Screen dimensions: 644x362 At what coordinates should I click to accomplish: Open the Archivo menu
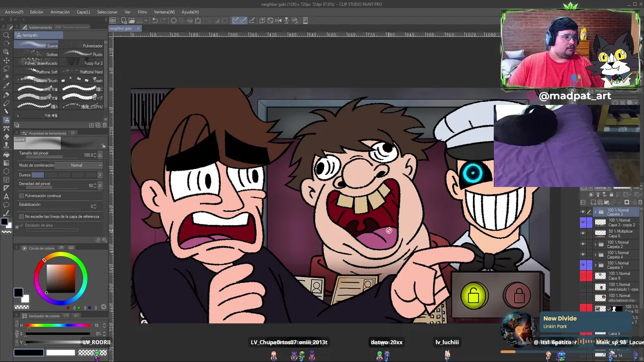[x=14, y=12]
